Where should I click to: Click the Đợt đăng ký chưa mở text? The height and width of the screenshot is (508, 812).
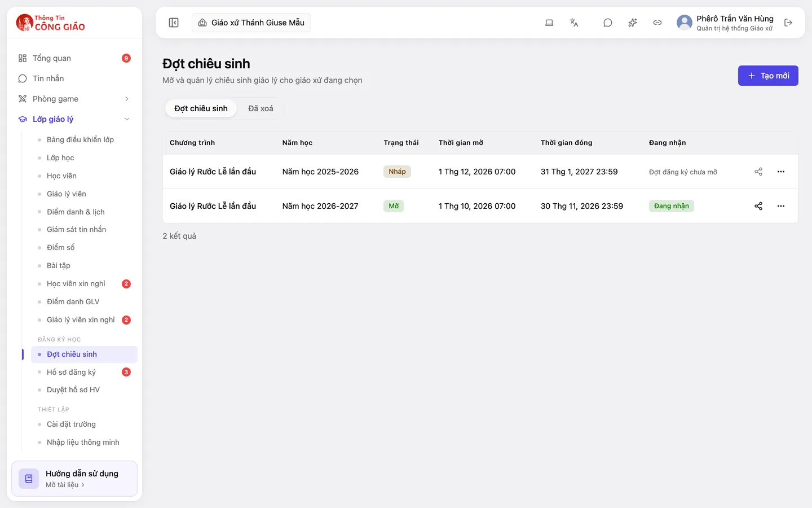(683, 172)
